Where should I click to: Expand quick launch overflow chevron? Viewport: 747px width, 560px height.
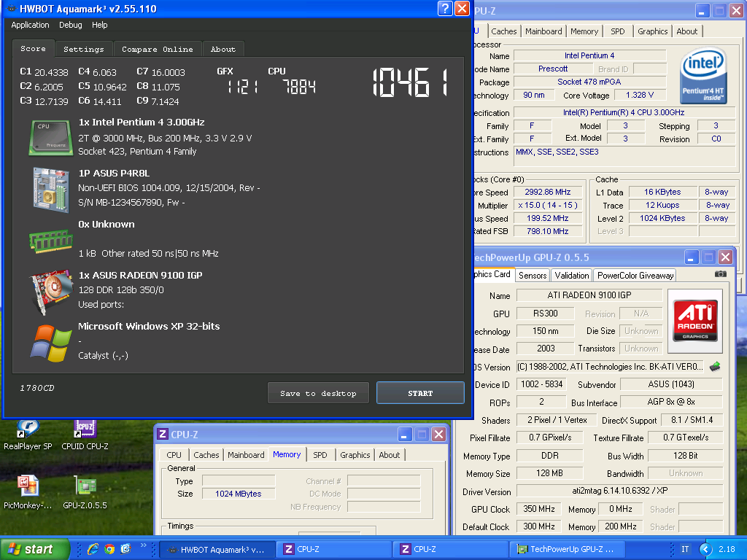coord(144,545)
